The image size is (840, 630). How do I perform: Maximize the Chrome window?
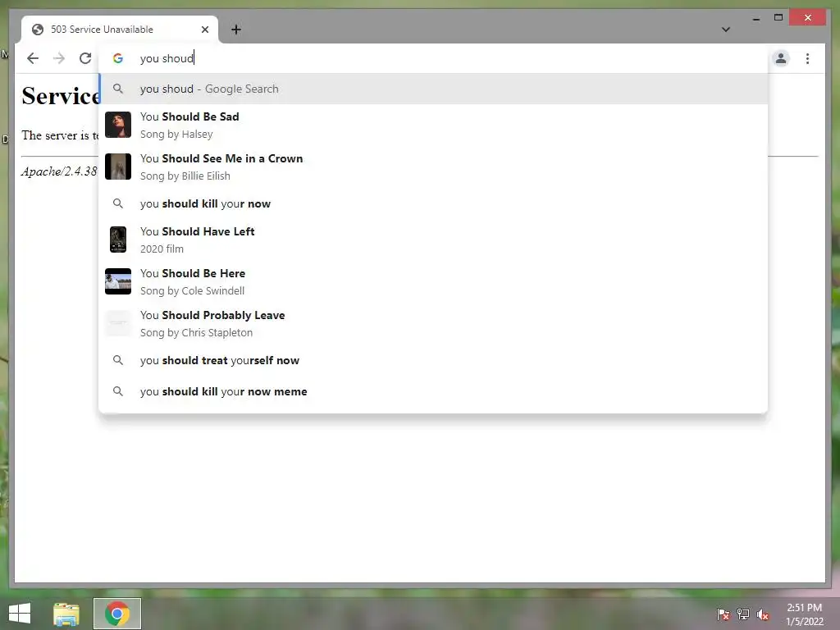click(x=778, y=18)
